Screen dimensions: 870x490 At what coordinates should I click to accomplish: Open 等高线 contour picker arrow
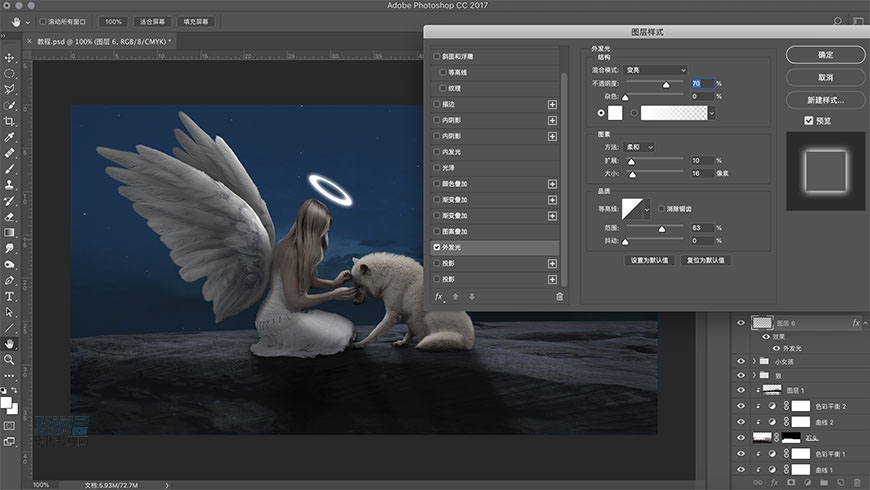pyautogui.click(x=647, y=209)
